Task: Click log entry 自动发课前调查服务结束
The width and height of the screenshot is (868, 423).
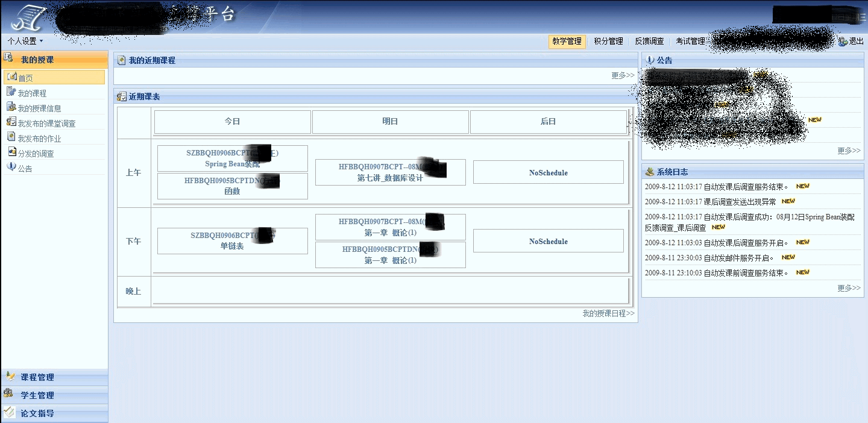Action: [x=717, y=273]
